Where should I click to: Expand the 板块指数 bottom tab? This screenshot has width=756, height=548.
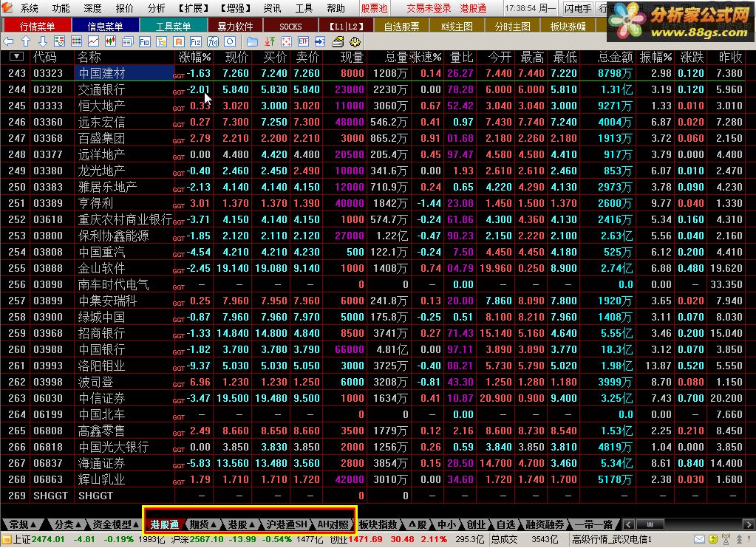379,524
